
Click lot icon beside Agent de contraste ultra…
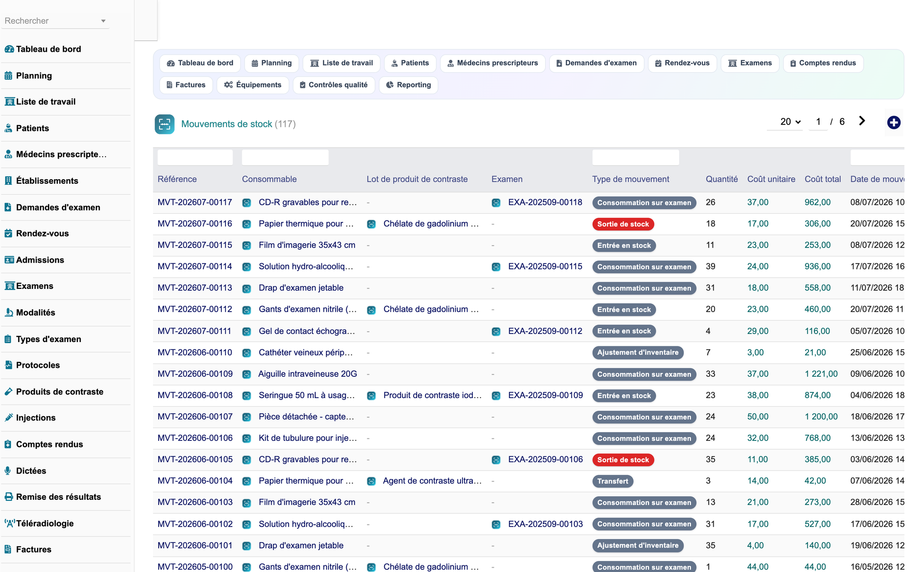coord(371,481)
